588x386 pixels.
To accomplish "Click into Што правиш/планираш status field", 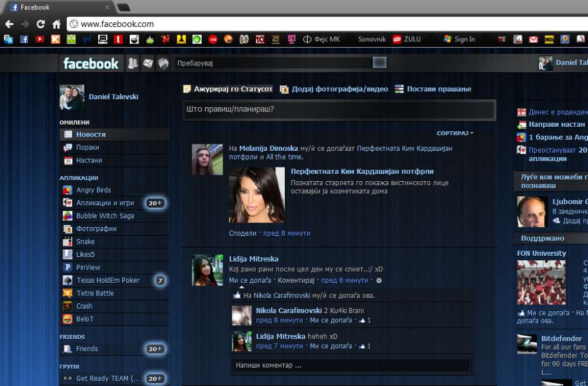I will click(339, 110).
